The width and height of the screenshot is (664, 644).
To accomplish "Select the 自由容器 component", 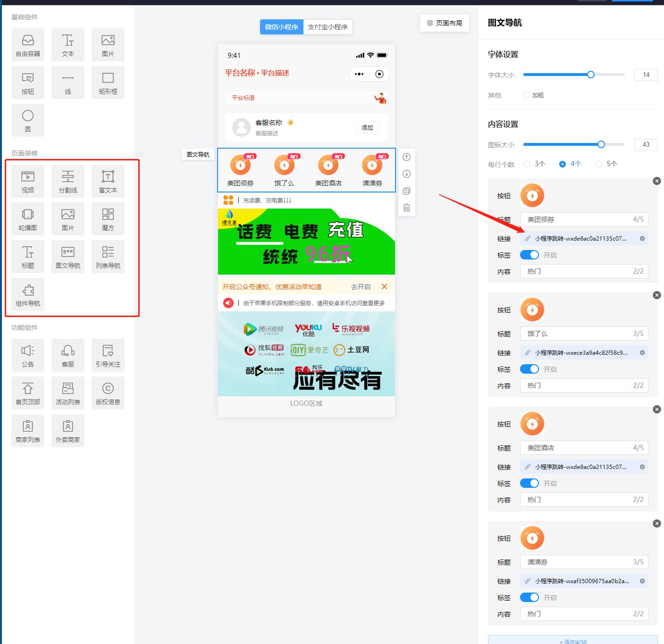I will coord(28,45).
